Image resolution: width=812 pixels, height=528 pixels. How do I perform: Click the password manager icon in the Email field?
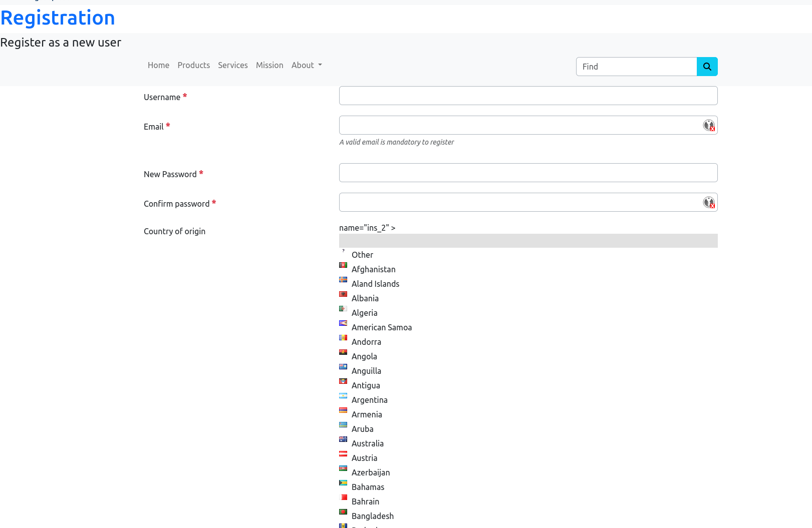click(x=709, y=126)
